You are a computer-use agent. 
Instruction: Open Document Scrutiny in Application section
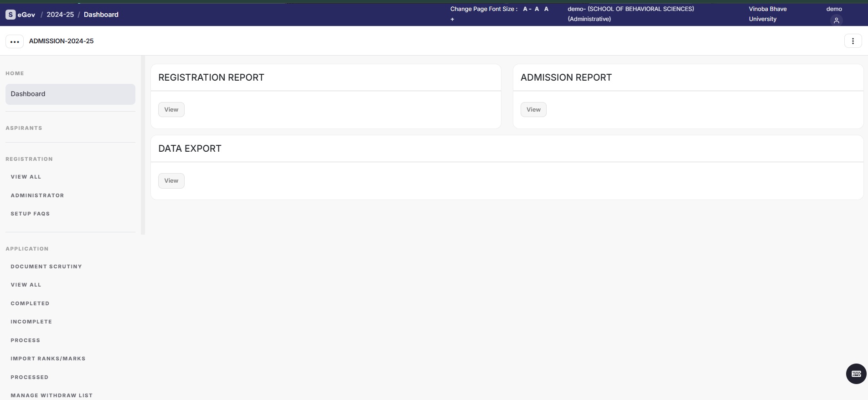[46, 267]
